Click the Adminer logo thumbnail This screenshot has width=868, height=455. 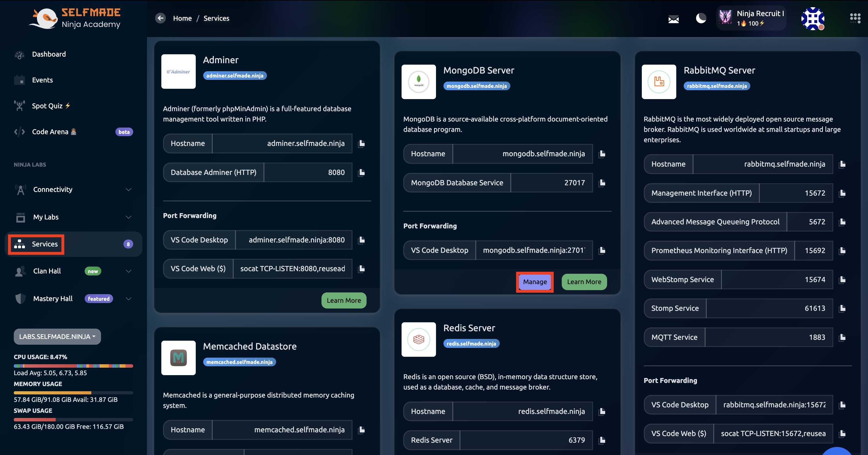(178, 72)
